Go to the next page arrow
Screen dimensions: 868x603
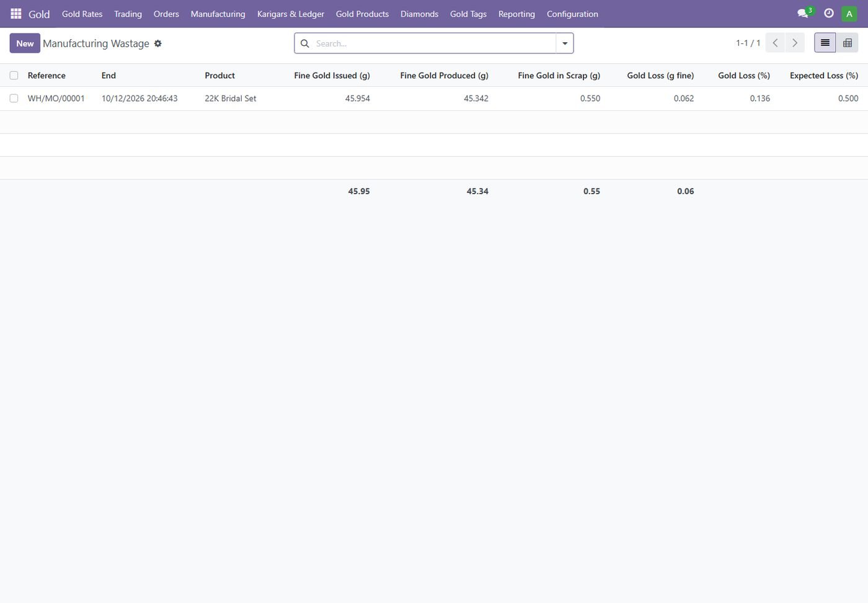(x=795, y=43)
